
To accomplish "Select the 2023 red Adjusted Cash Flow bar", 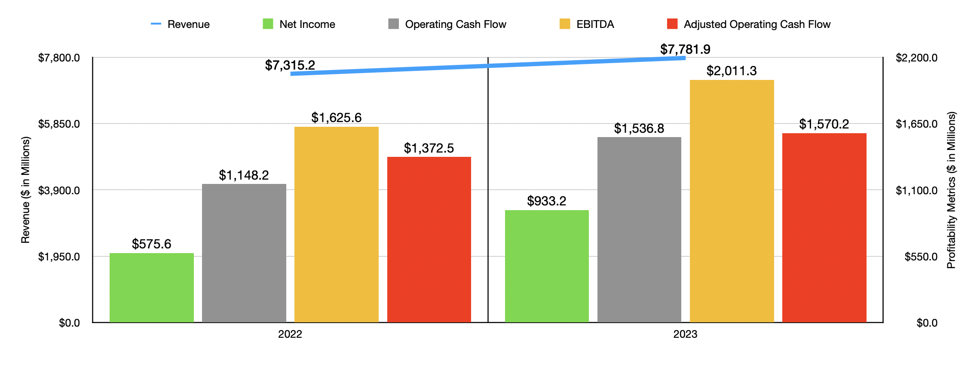I will click(824, 227).
